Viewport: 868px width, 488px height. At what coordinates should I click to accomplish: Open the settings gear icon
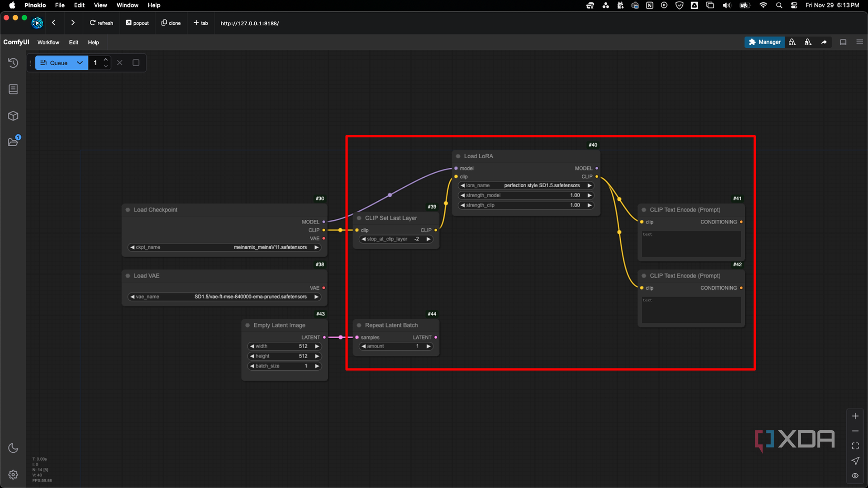(x=13, y=475)
